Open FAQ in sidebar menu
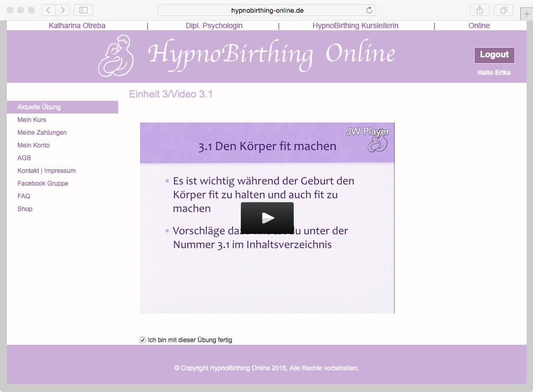 pos(23,196)
